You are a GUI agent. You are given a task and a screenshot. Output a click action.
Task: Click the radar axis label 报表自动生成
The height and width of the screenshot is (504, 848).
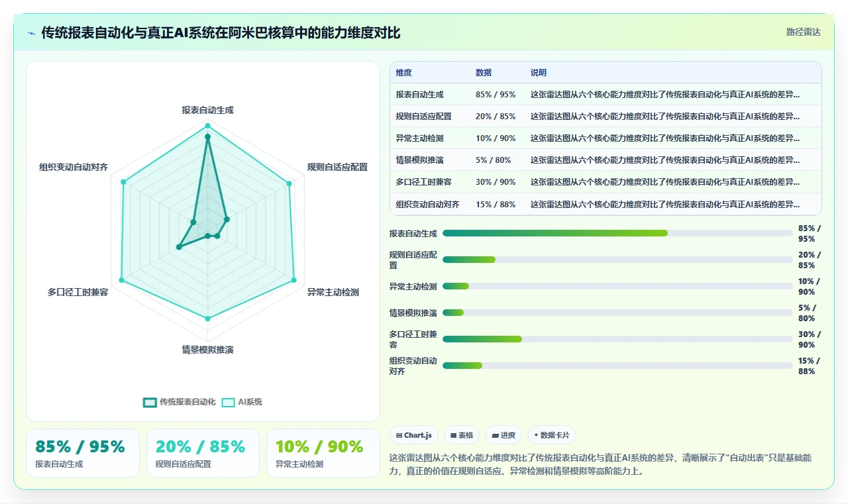(207, 110)
